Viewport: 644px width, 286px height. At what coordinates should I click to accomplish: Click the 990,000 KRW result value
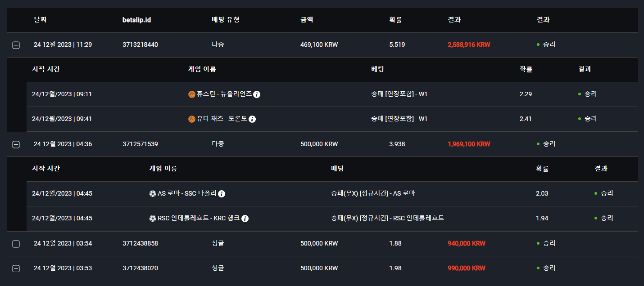(467, 268)
